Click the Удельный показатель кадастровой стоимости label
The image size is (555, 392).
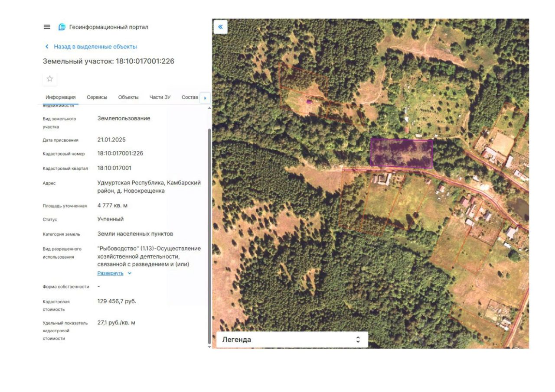click(65, 330)
